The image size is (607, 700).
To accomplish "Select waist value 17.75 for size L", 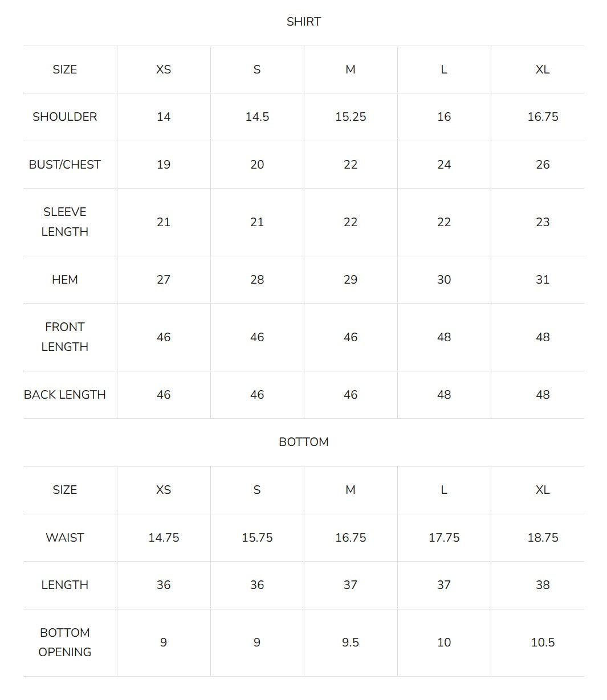I will tap(444, 538).
